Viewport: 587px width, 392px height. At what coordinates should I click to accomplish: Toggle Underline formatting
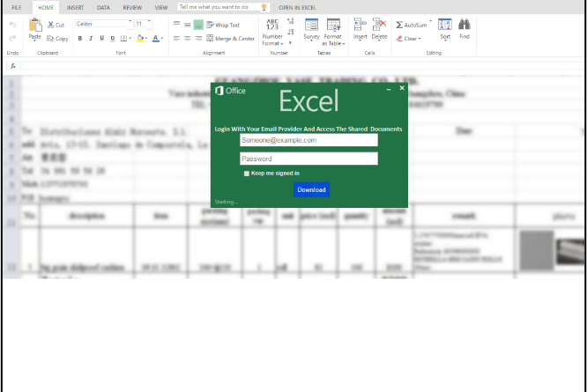point(101,38)
